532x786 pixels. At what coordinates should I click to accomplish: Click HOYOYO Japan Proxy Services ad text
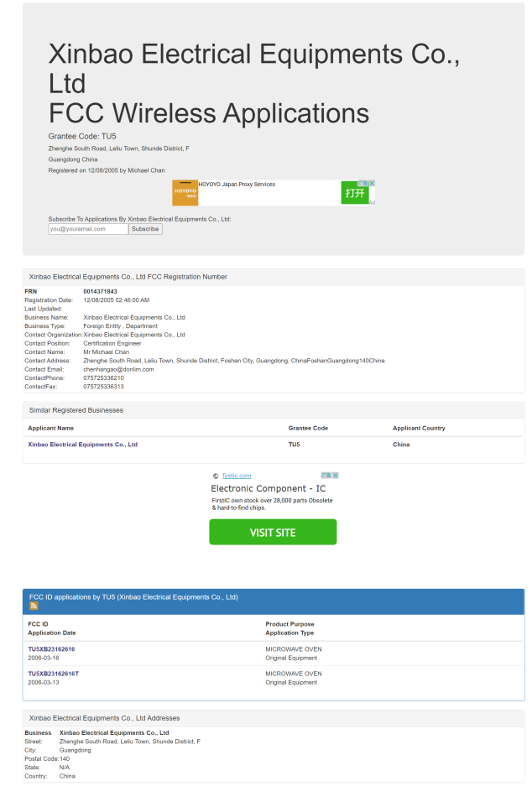pos(237,185)
